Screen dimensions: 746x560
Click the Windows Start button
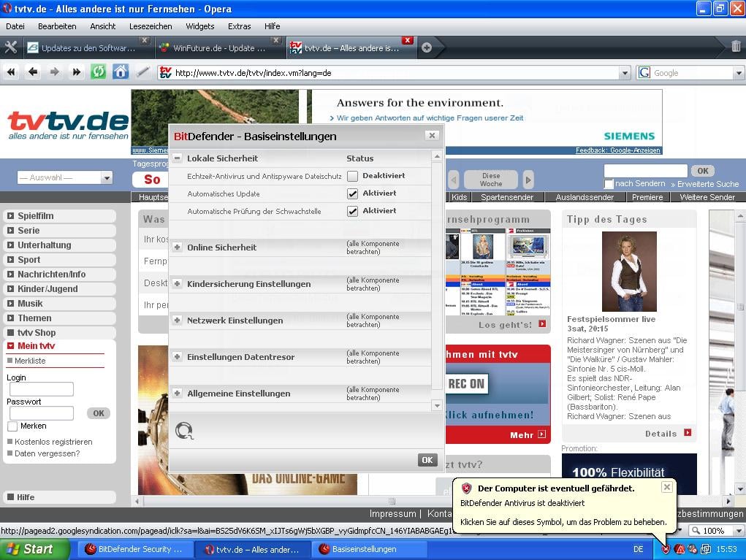coord(35,549)
